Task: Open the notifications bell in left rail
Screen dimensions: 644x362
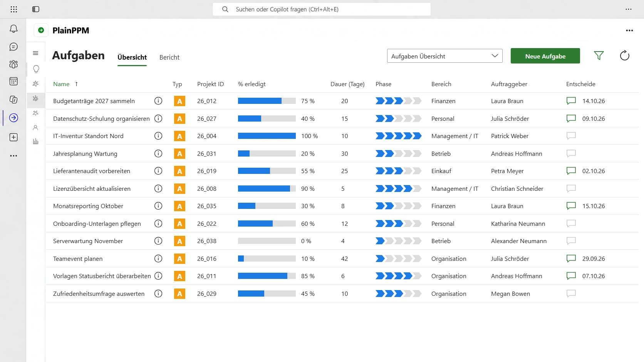Action: tap(13, 29)
